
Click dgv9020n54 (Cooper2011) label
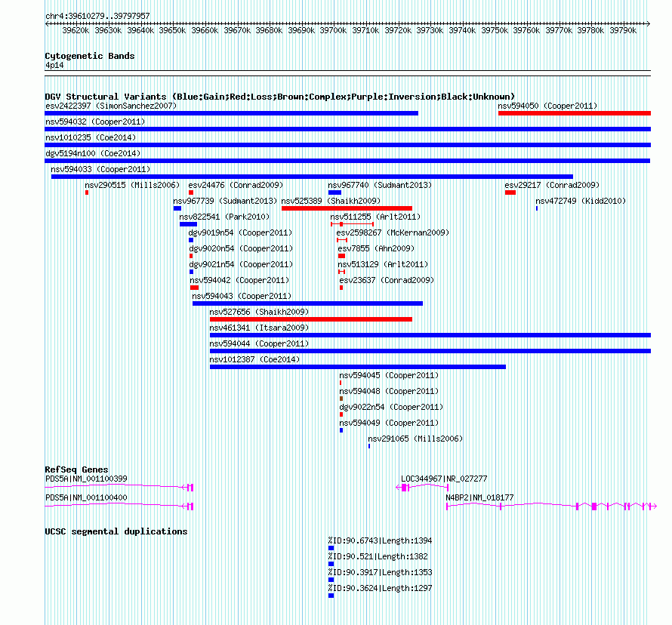point(241,248)
